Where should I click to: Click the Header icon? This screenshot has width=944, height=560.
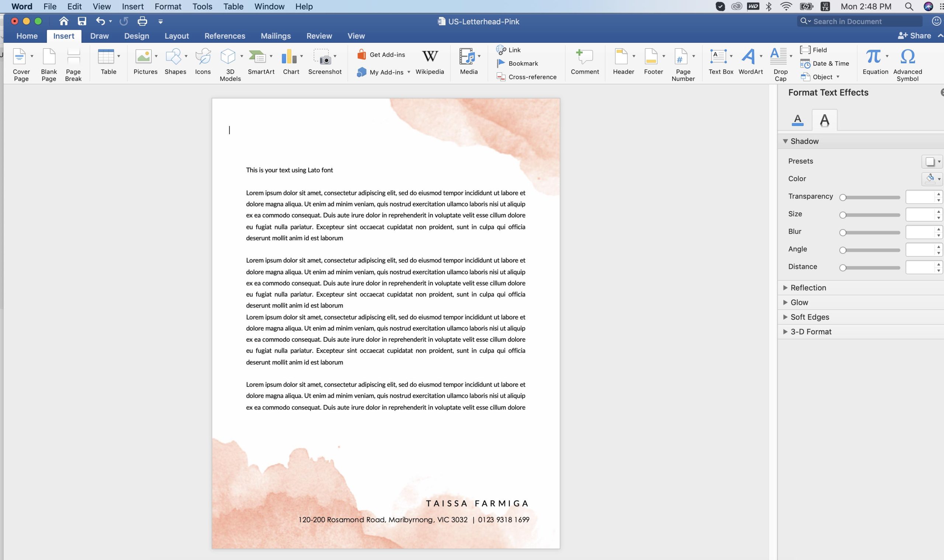point(621,57)
